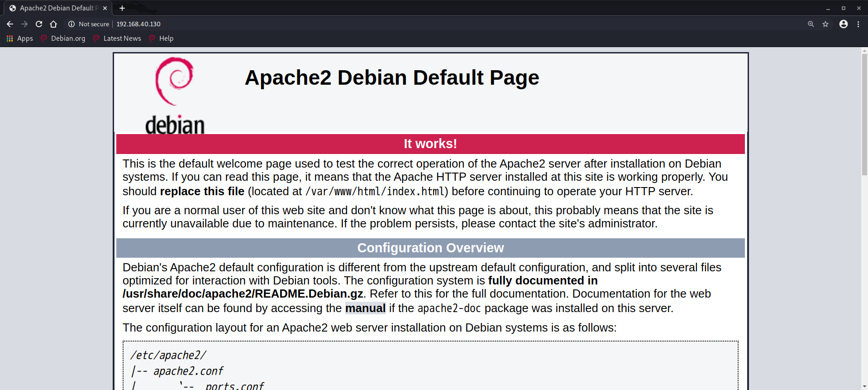Click the Configuration Overview section header
This screenshot has height=390, width=868.
430,248
